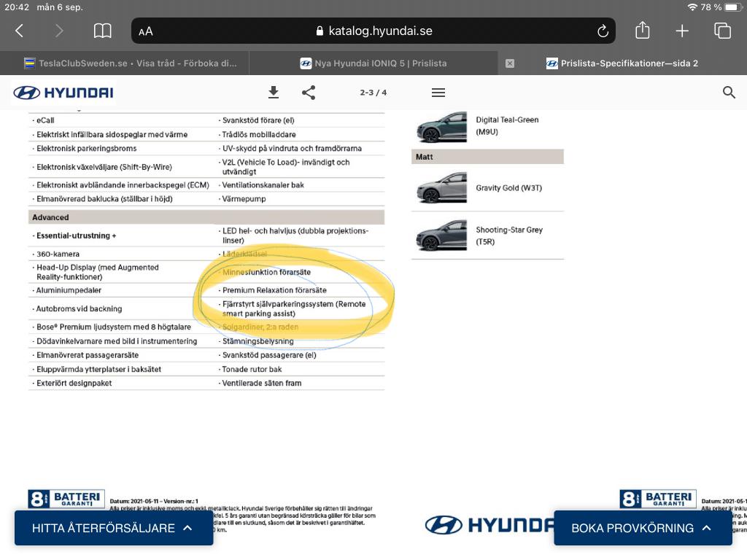Open the Safari bookmarks book icon
Screen dimensions: 747x560
(x=102, y=31)
